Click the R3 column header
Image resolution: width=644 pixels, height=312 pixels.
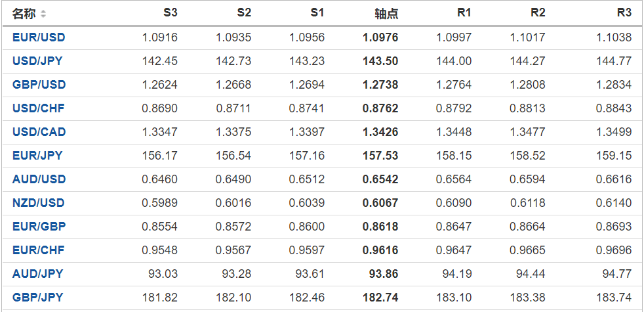624,13
